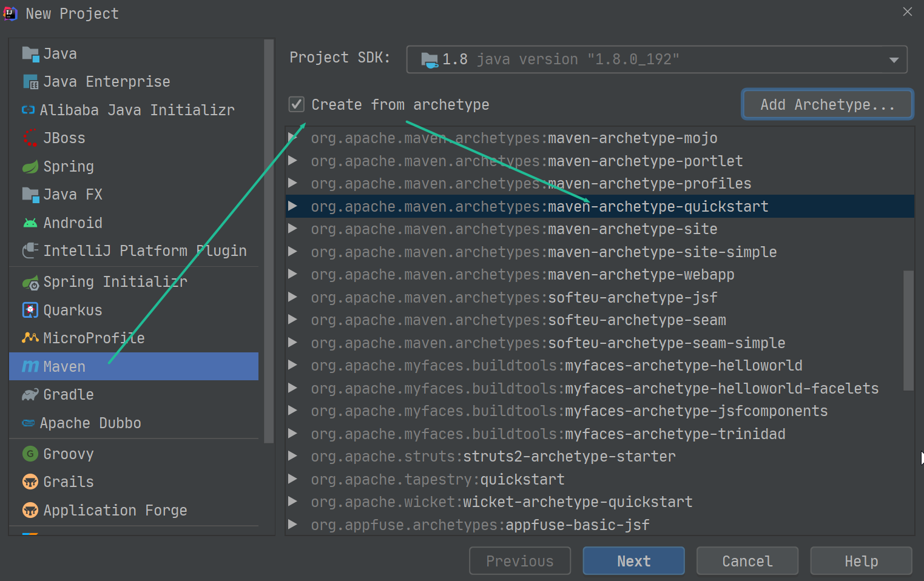Expand softeu-archetype-jsf entry
Screen dimensions: 924x581
(292, 297)
